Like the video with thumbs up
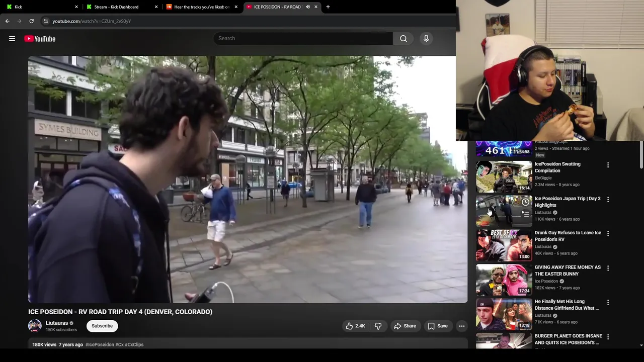This screenshot has width=644, height=362. pyautogui.click(x=355, y=326)
